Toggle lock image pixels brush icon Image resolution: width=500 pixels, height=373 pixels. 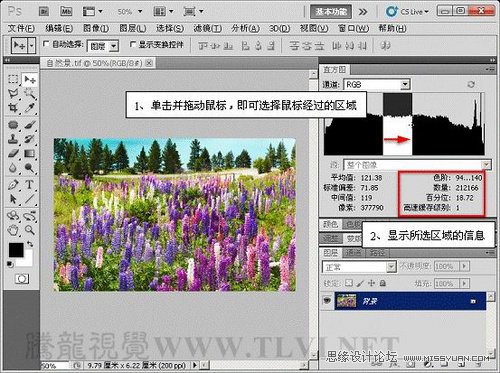point(360,283)
